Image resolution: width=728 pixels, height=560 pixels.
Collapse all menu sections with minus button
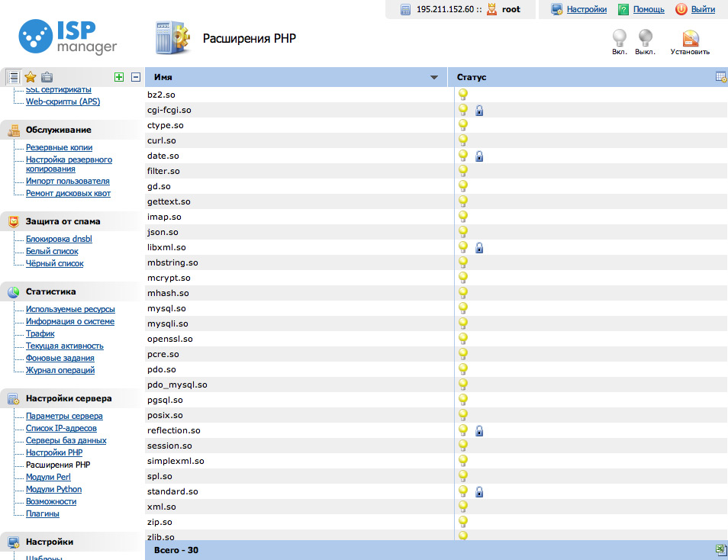136,77
